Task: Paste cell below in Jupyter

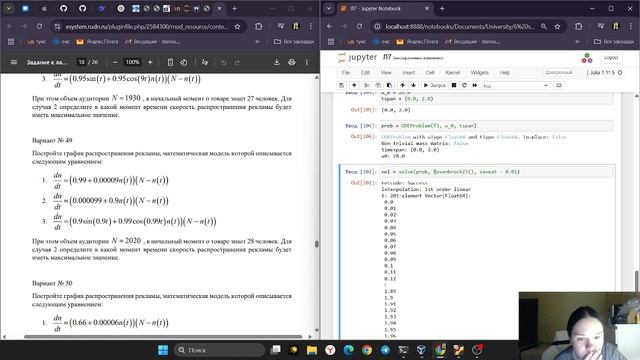Action: [389, 85]
